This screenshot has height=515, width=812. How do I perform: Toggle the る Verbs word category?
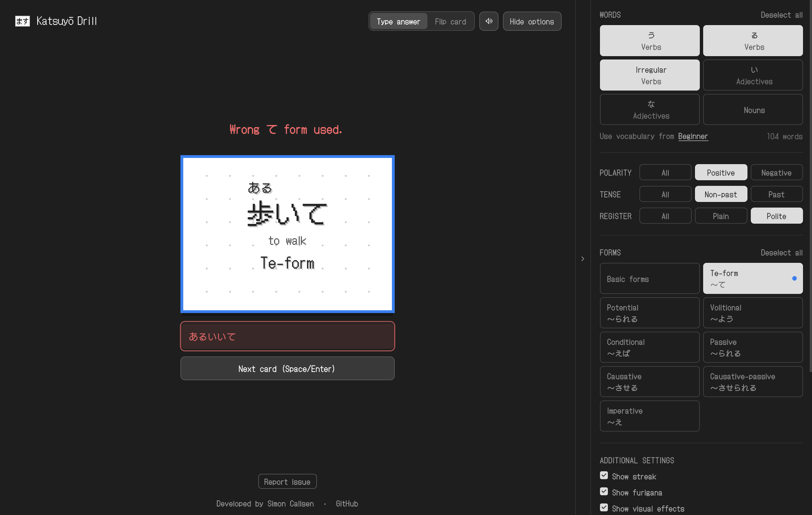pos(753,41)
